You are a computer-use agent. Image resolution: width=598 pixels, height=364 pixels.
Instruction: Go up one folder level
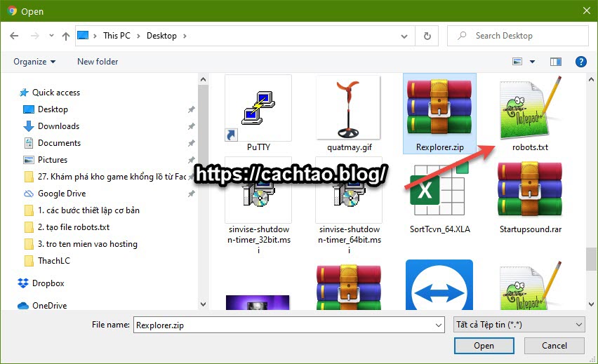[x=65, y=36]
